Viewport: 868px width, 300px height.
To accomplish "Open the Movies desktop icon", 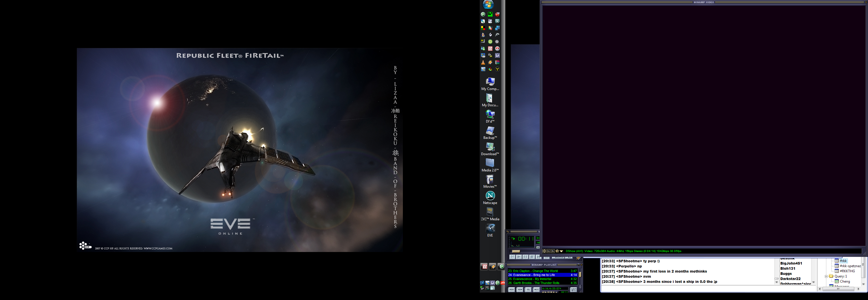I will point(490,182).
